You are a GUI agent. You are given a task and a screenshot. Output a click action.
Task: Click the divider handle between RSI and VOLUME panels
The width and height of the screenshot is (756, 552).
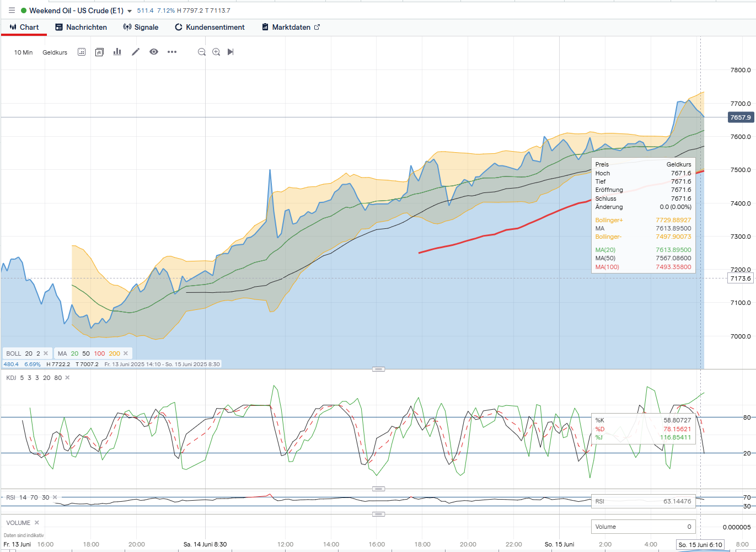click(378, 514)
